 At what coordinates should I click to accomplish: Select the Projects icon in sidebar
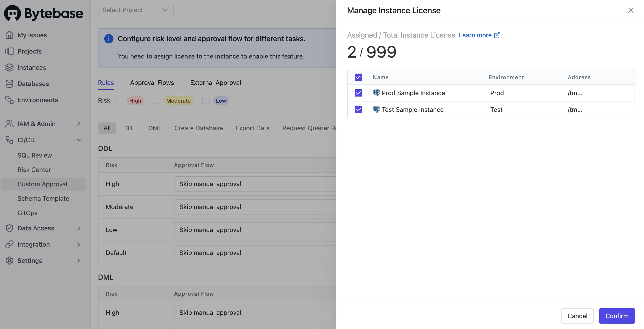click(9, 51)
